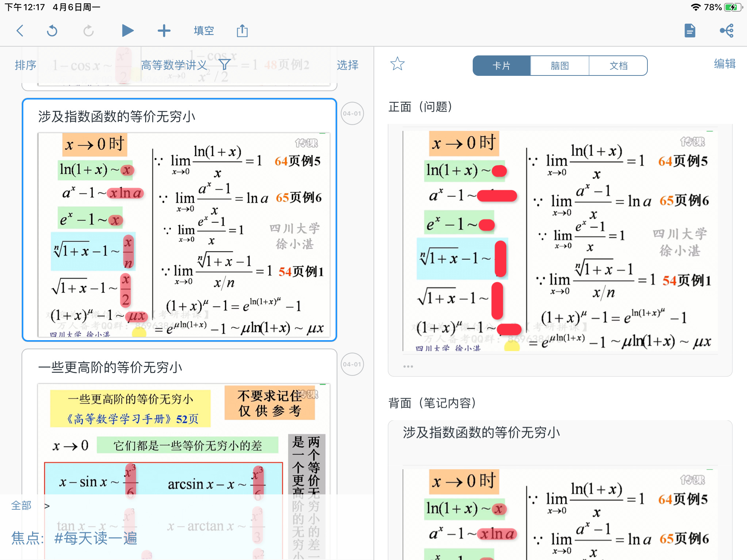Tap 排序 to sort cards
Image resolution: width=747 pixels, height=560 pixels.
coord(26,65)
